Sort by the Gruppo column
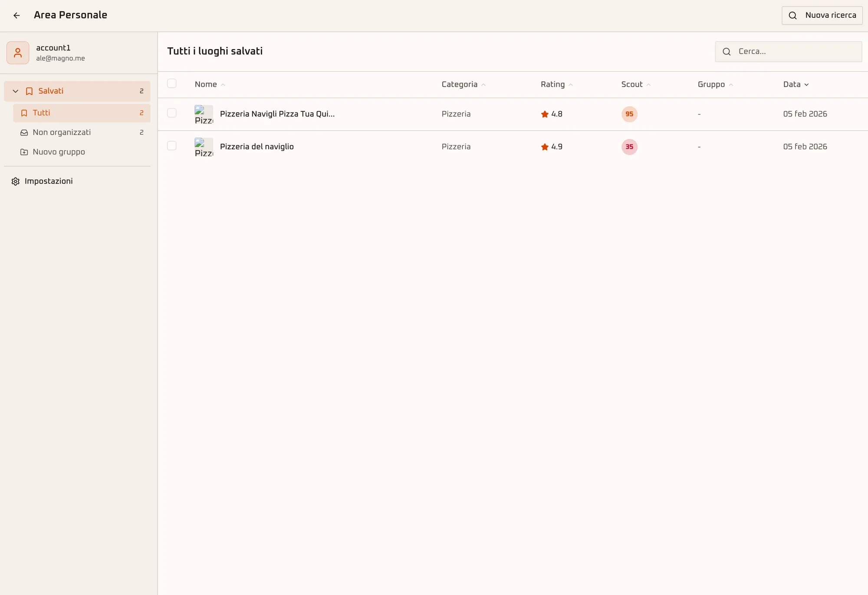Viewport: 868px width, 595px height. (x=715, y=84)
